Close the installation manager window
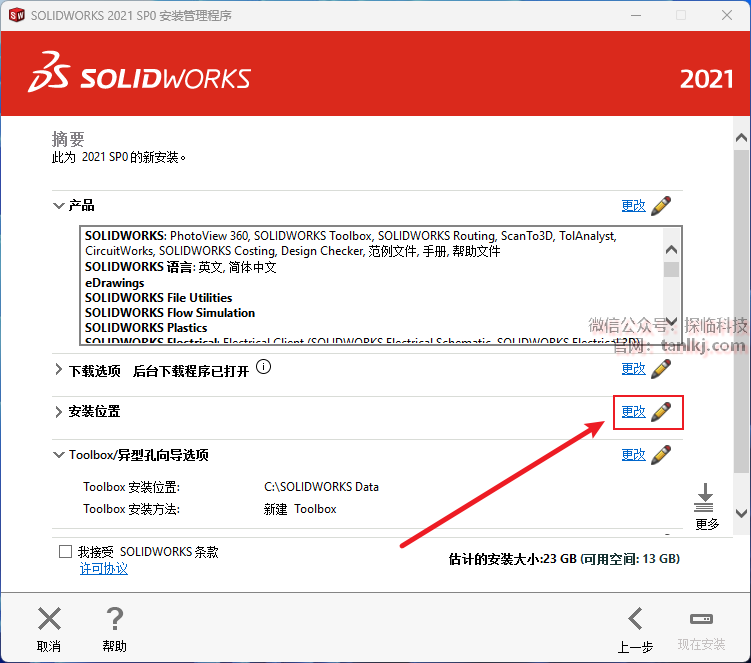Image resolution: width=751 pixels, height=663 pixels. point(727,15)
